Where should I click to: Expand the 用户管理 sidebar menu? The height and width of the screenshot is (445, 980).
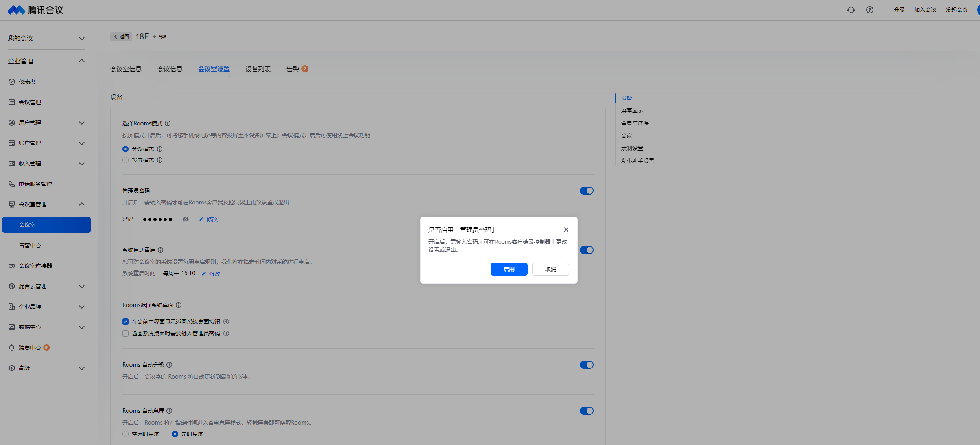82,123
